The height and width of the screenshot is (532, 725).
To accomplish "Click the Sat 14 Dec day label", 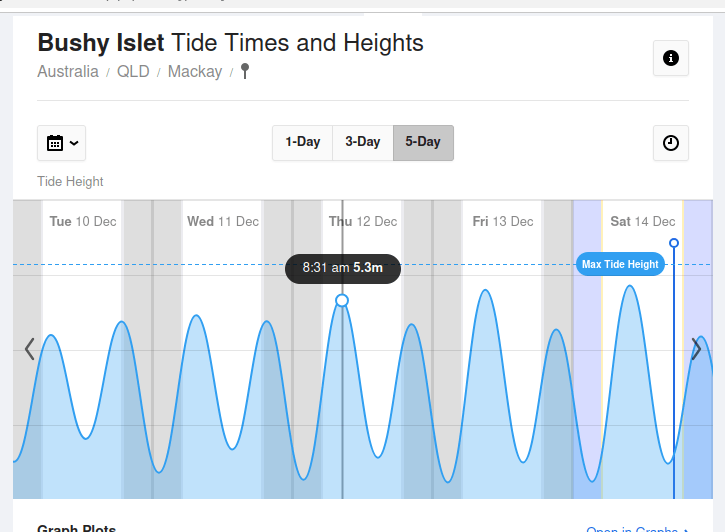I will tap(642, 221).
